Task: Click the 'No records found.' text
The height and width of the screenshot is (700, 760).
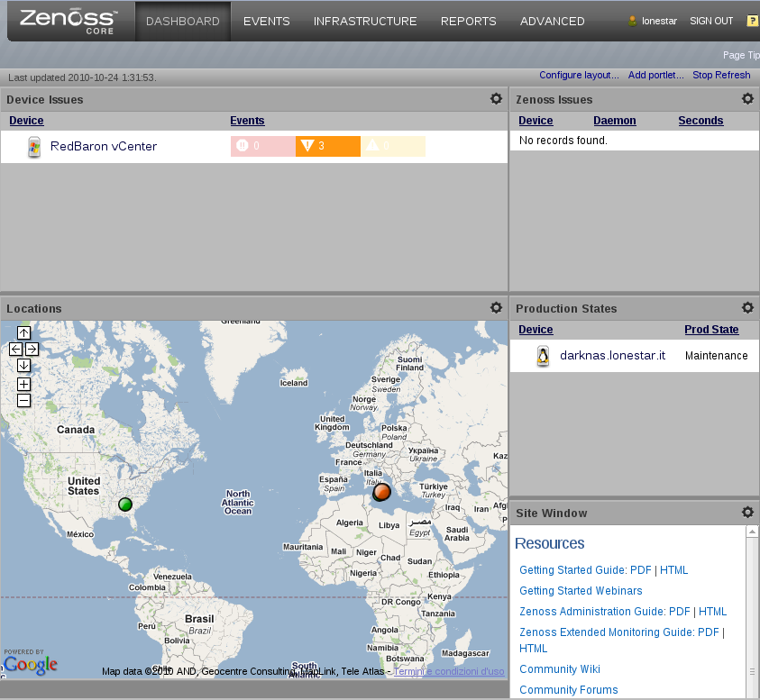Action: click(563, 141)
